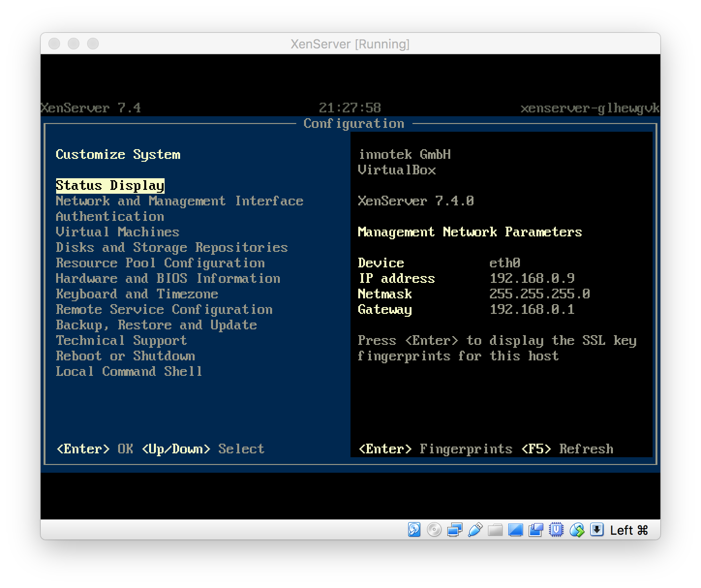Click the Netmask value 255.255.255.0

pyautogui.click(x=540, y=294)
